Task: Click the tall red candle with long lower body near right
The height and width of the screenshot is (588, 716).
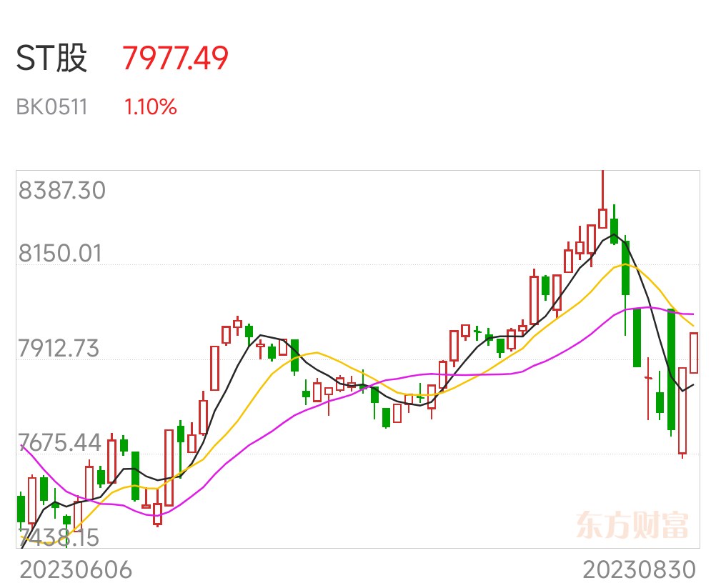Action: point(682,410)
